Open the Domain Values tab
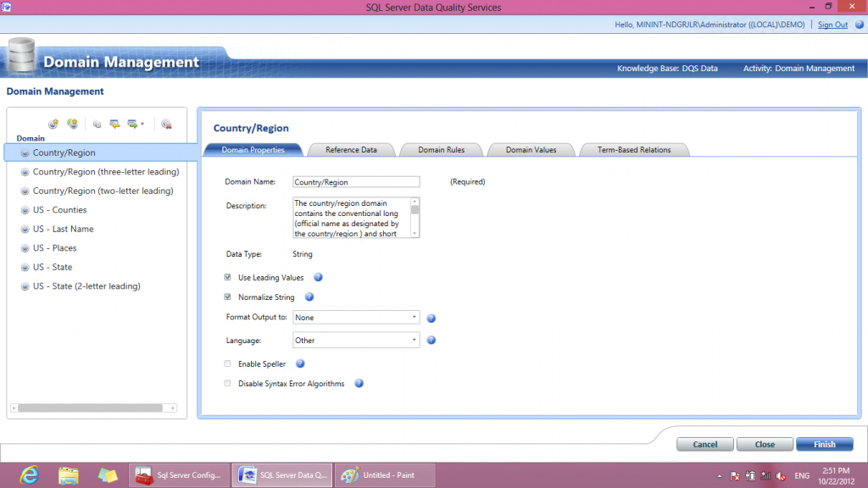The height and width of the screenshot is (488, 868). 531,150
